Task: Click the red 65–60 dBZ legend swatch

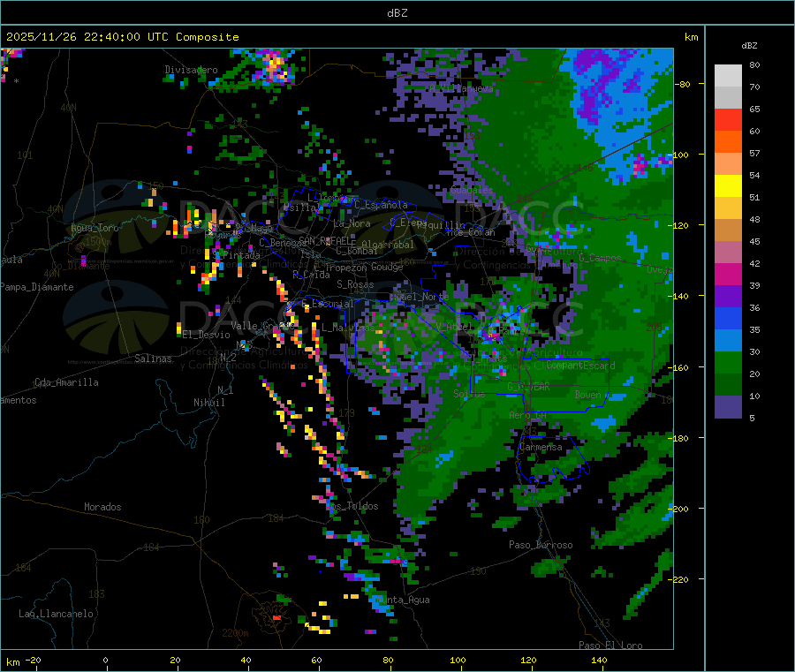Action: point(728,119)
